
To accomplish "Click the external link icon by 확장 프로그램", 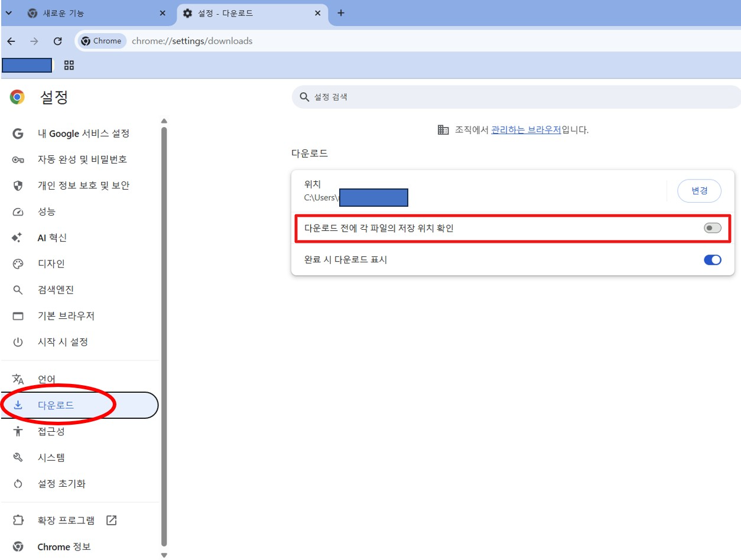I will tap(111, 520).
